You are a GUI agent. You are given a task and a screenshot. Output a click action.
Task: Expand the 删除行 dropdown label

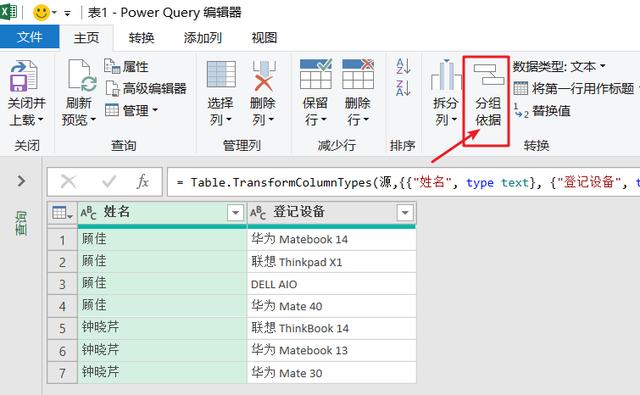click(x=358, y=120)
